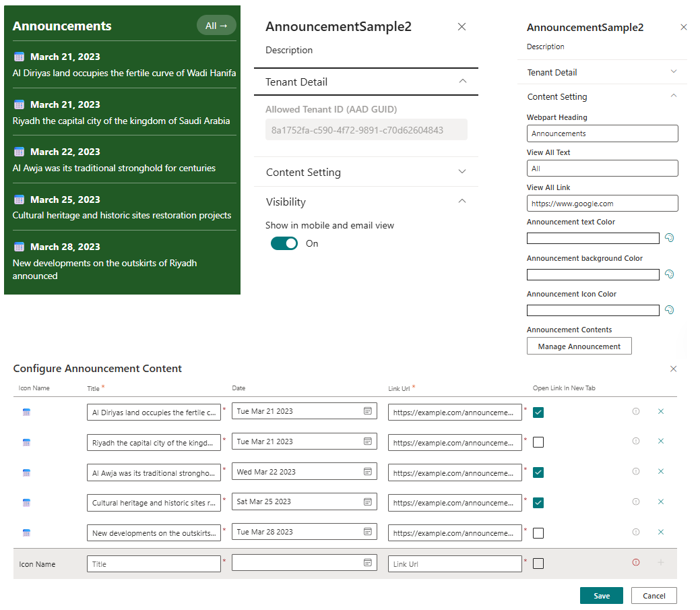Click the Announcement text Color swatch field
Screen dimensions: 700x610
click(x=593, y=238)
